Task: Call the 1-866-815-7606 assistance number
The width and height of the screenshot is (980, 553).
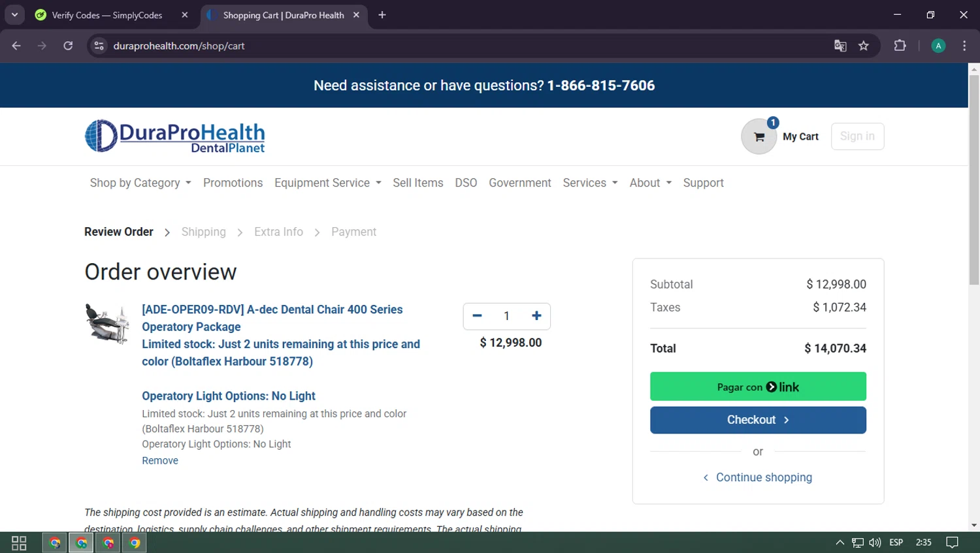Action: click(601, 86)
